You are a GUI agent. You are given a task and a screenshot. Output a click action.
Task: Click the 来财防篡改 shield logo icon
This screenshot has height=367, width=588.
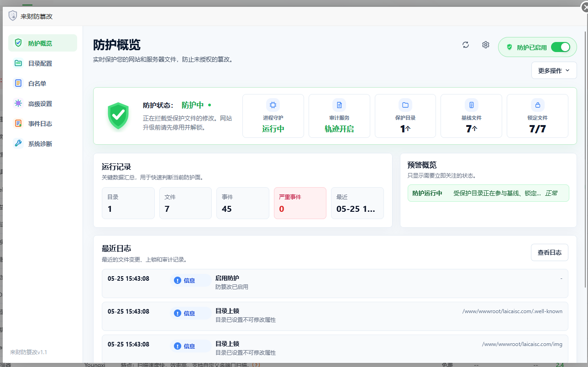point(13,16)
